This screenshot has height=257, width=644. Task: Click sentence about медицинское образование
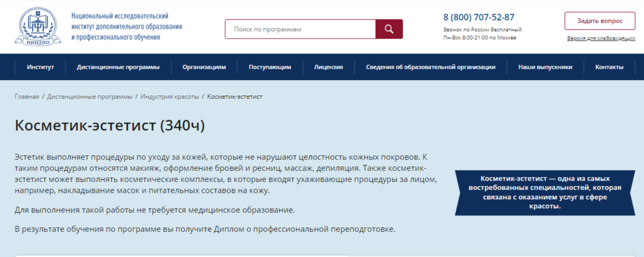pos(155,210)
